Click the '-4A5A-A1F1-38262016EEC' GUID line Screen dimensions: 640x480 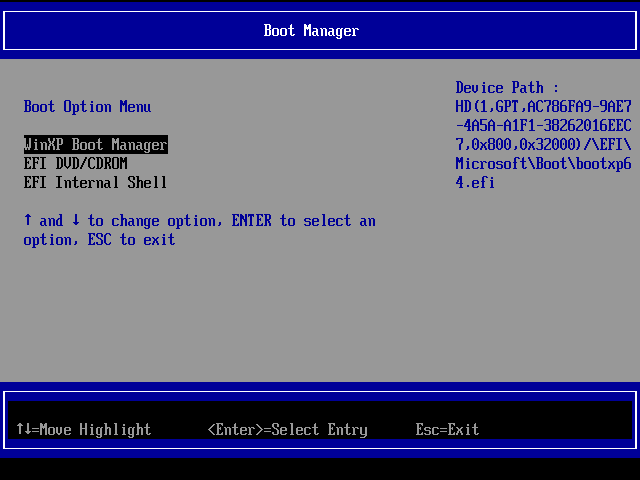543,125
